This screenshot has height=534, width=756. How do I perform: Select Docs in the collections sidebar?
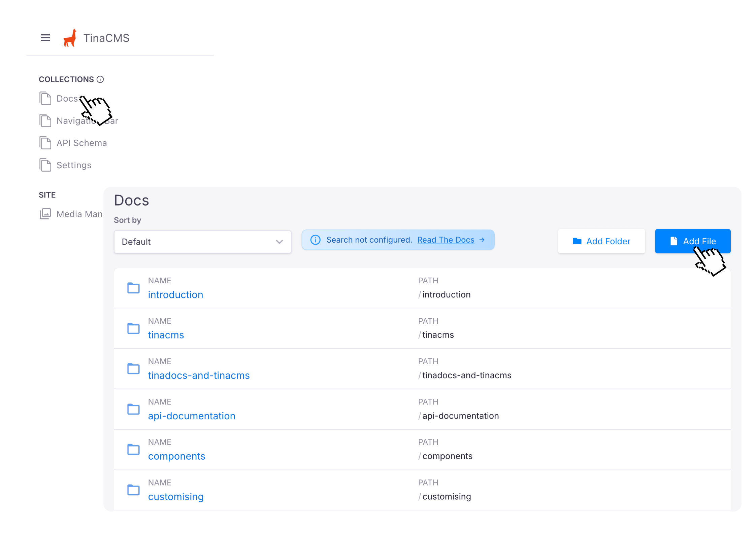click(67, 99)
